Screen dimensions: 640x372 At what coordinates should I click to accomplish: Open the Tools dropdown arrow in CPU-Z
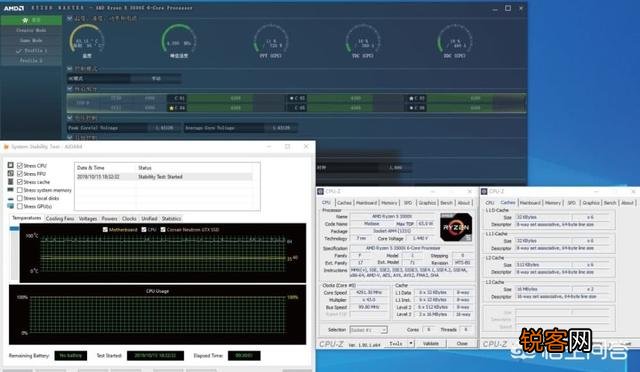[411, 343]
